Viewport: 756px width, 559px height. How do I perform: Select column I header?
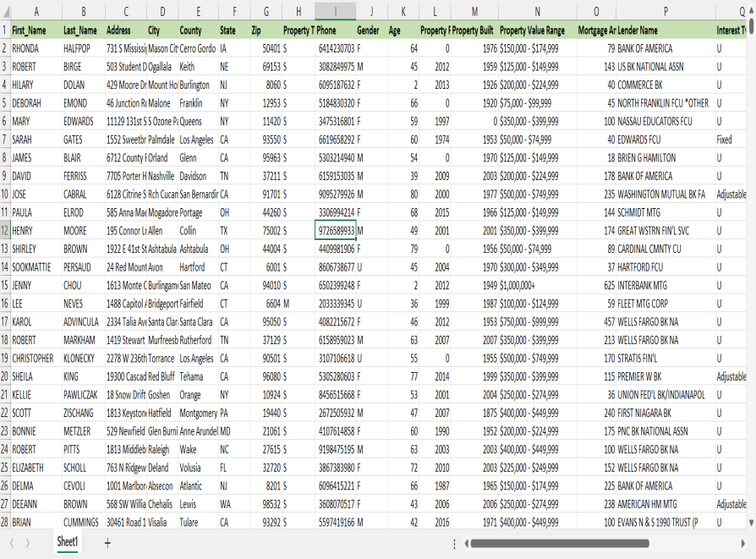click(336, 12)
